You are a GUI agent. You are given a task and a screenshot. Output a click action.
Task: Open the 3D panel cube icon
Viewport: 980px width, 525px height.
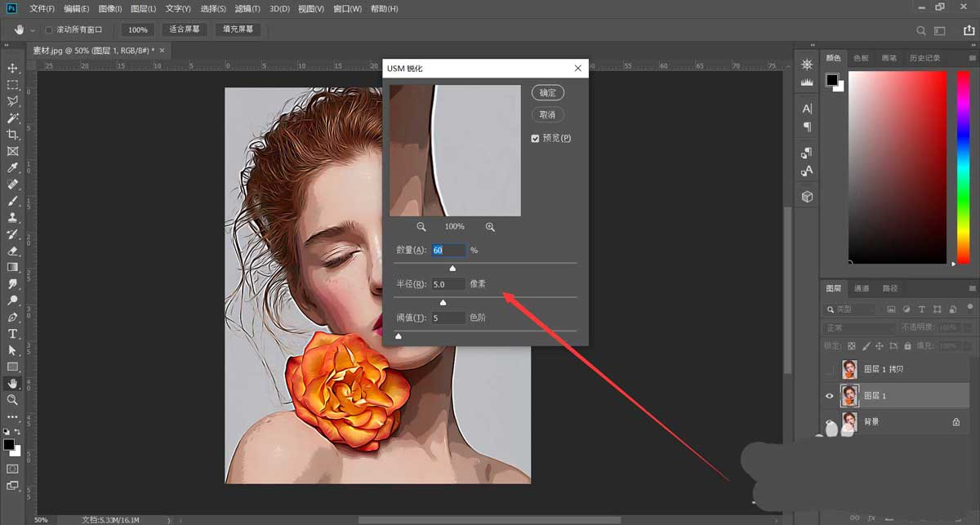click(x=807, y=197)
